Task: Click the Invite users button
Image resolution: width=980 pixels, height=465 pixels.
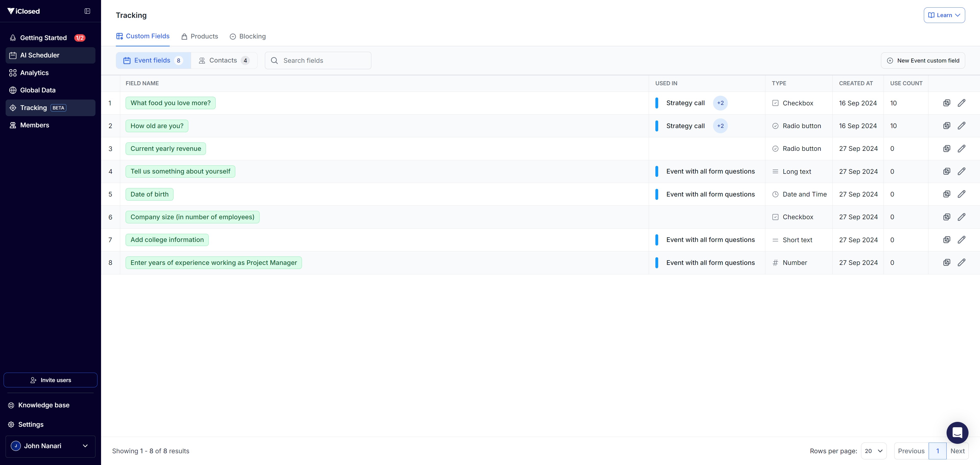Action: [50, 380]
